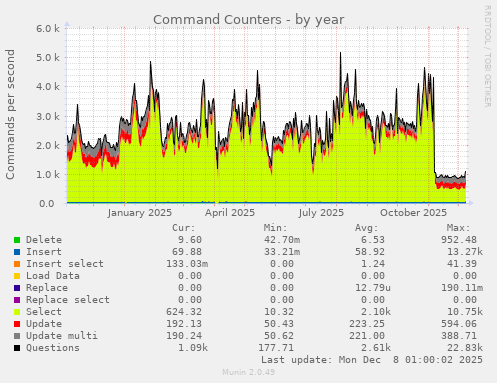Click the orange Insert select legend swatch

point(17,264)
